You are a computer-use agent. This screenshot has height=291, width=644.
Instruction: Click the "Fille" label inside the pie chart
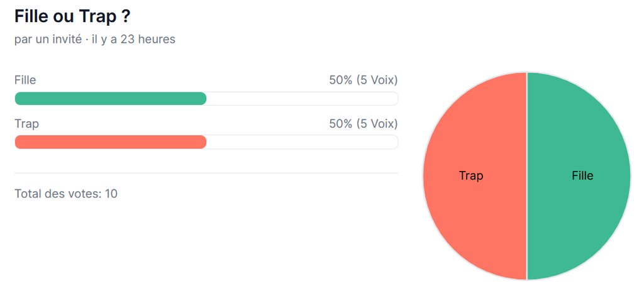click(582, 176)
